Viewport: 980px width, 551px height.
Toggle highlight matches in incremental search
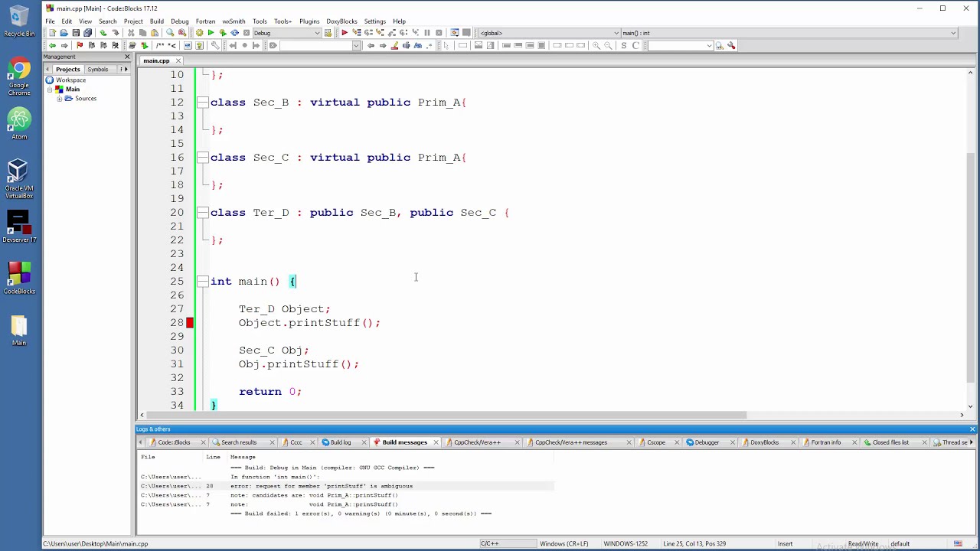[x=394, y=45]
